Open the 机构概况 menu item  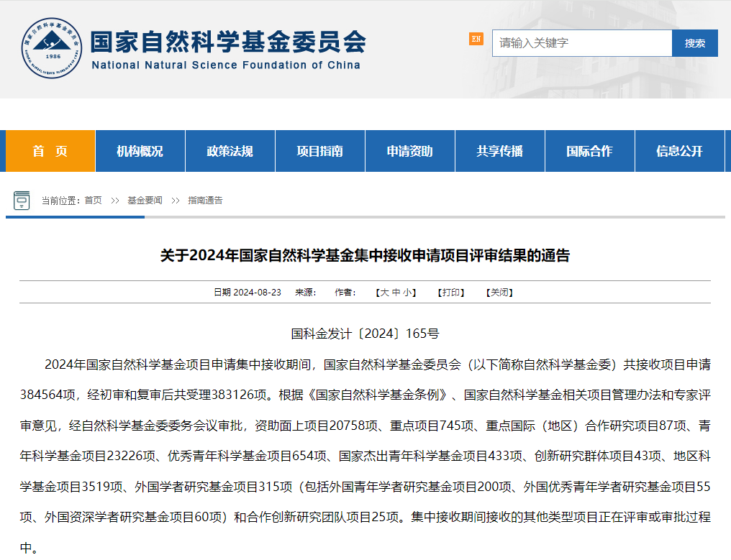[x=140, y=151]
